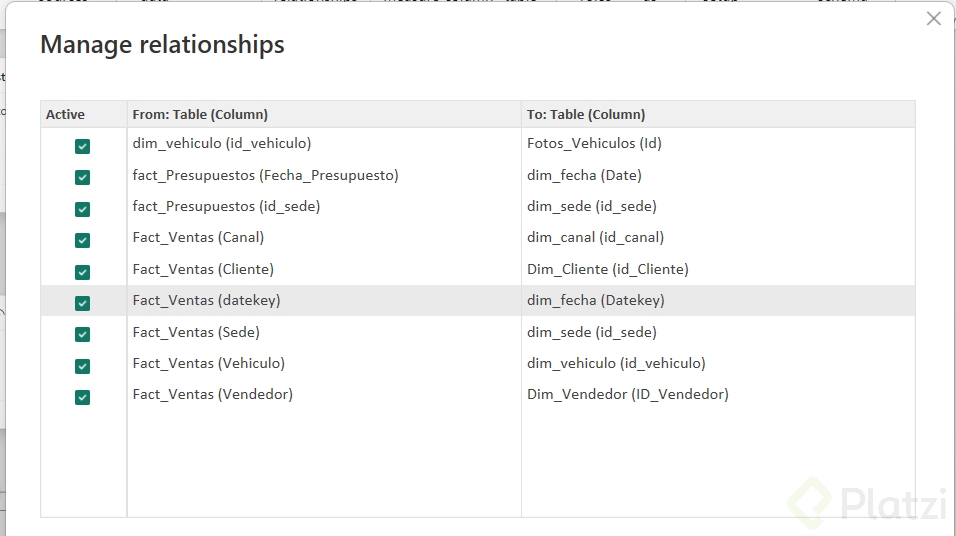The image size is (956, 536).
Task: Deactivate the Fact_Ventas (datekey) relationship checkbox
Action: 82,303
